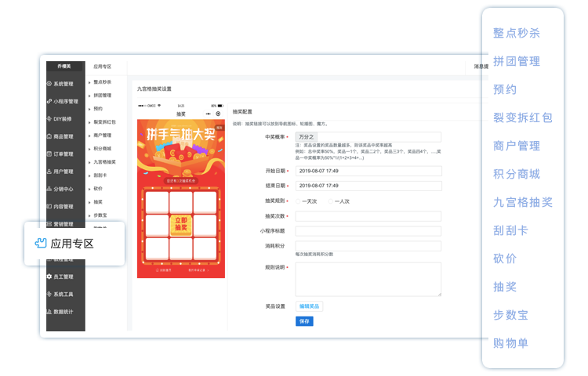The image size is (588, 376).
Task: Click the 乔榧美 logo at sidebar top
Action: point(64,67)
